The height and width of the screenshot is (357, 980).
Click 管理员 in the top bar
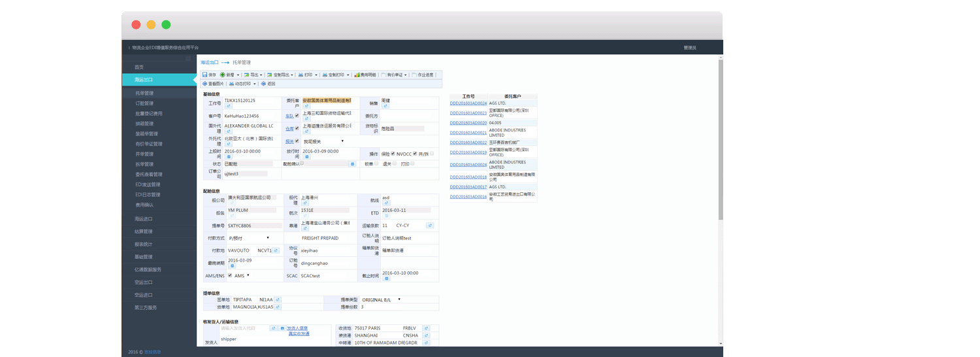(x=690, y=48)
